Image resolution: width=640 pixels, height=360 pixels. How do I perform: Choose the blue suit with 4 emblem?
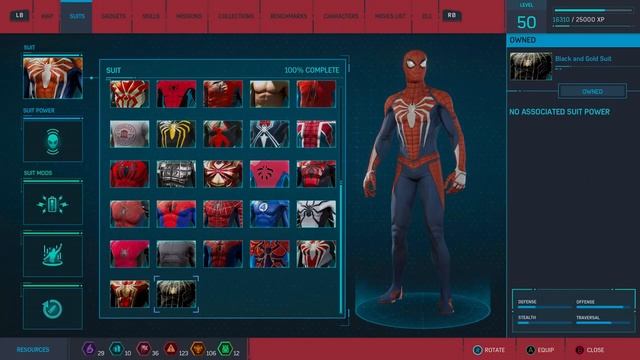(x=269, y=214)
